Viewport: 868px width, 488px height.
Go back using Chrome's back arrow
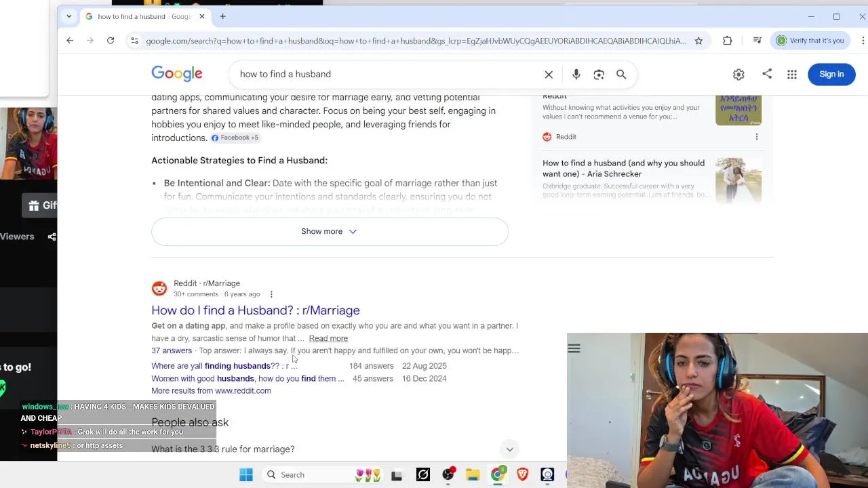pos(70,41)
